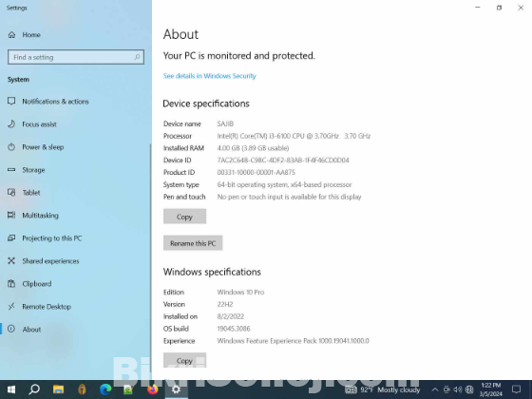The height and width of the screenshot is (399, 532).
Task: Click the sidebar vertical scrollbar
Action: pyautogui.click(x=151, y=257)
